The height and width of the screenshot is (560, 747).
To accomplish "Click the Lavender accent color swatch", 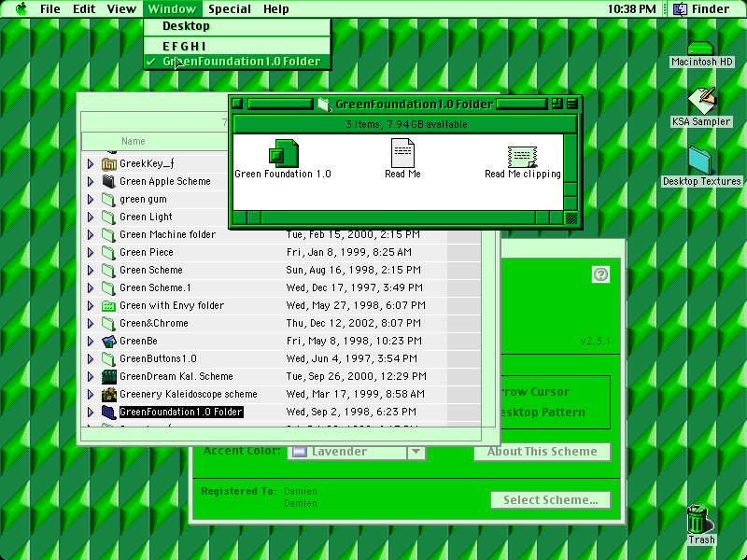I will 300,452.
